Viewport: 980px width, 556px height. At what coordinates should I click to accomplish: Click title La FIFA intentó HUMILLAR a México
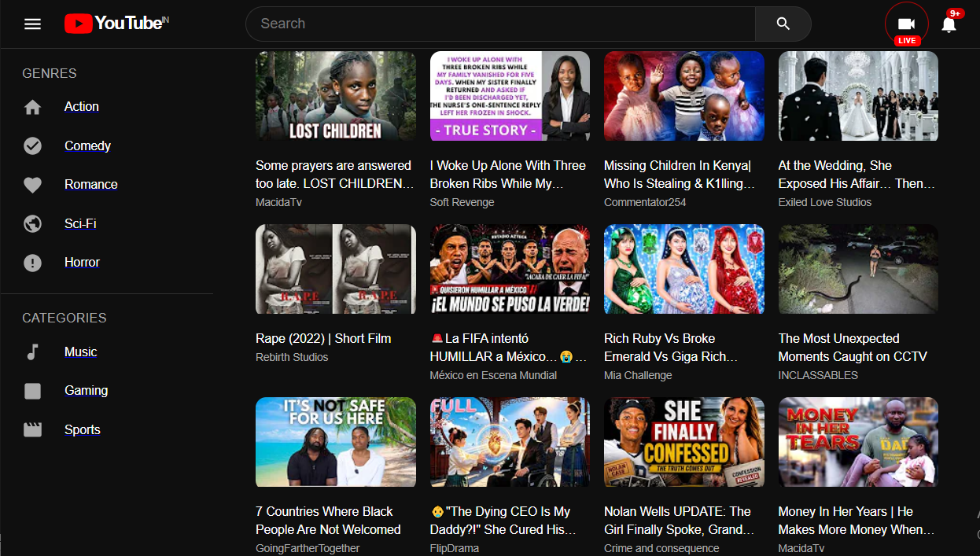pyautogui.click(x=508, y=348)
